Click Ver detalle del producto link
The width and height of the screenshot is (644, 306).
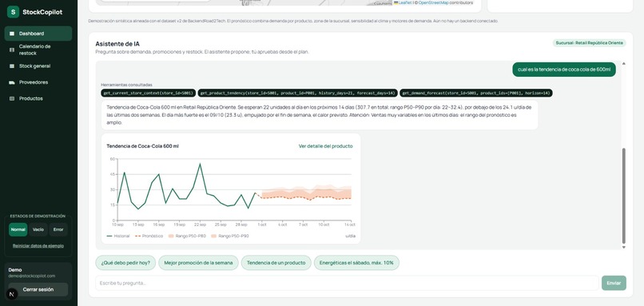coord(326,146)
